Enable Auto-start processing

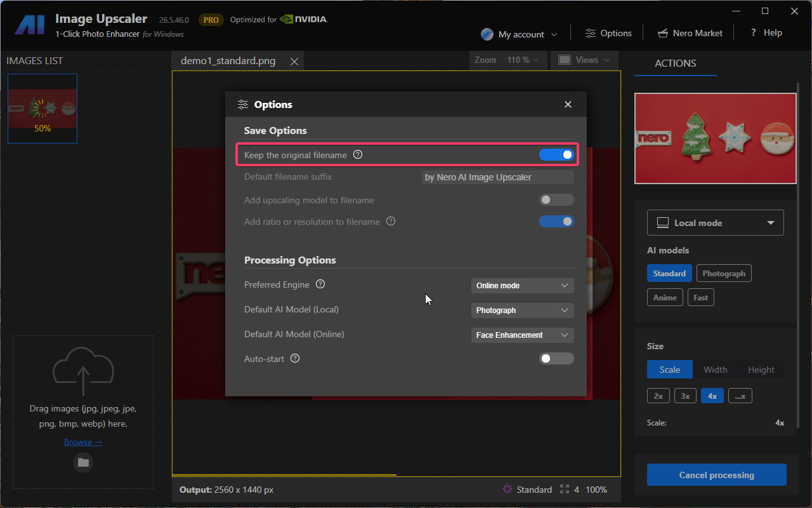556,358
